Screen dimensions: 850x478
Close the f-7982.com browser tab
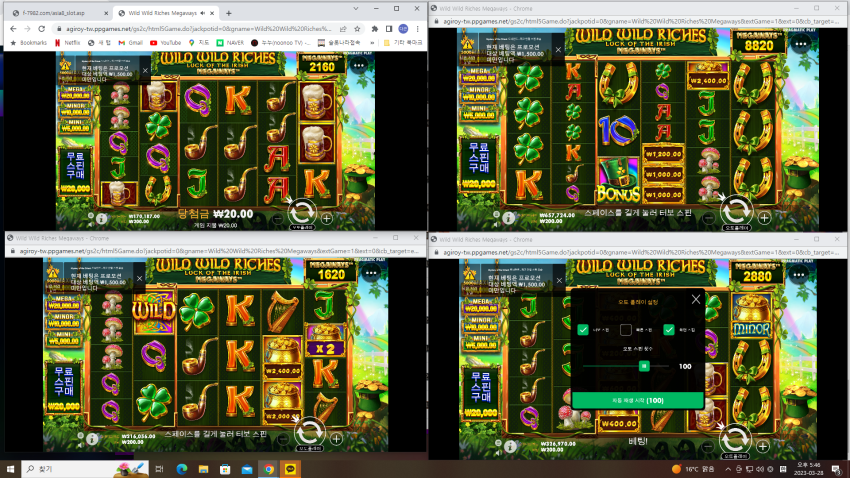click(x=106, y=13)
